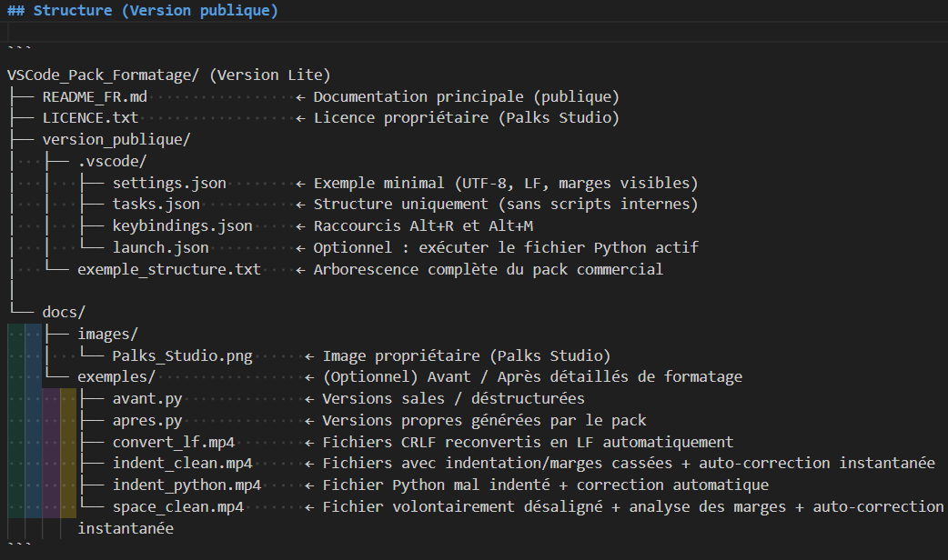Place cursor on keybindings.json
This screenshot has height=560, width=948.
[x=182, y=225]
